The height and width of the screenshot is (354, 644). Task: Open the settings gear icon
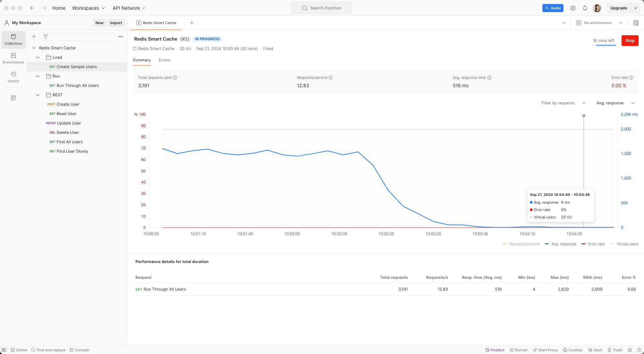(x=573, y=8)
